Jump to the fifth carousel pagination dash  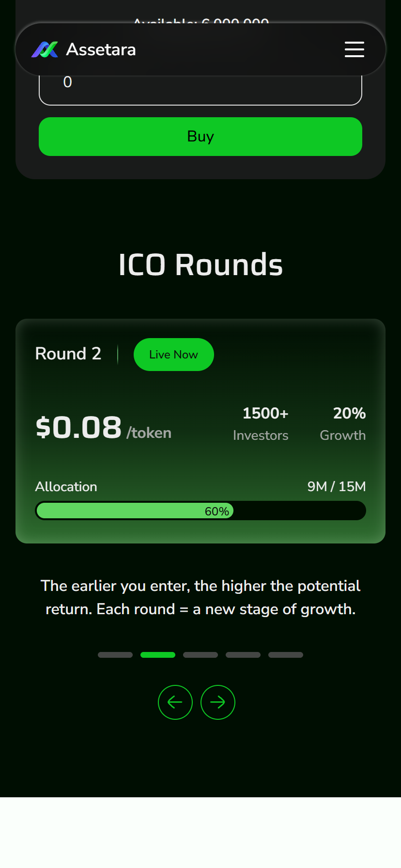tap(286, 655)
